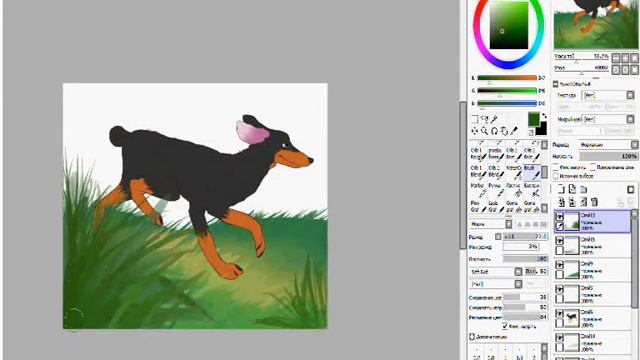This screenshot has height=360, width=640.
Task: Click the highlighted Brush tool in tray
Action: click(532, 173)
